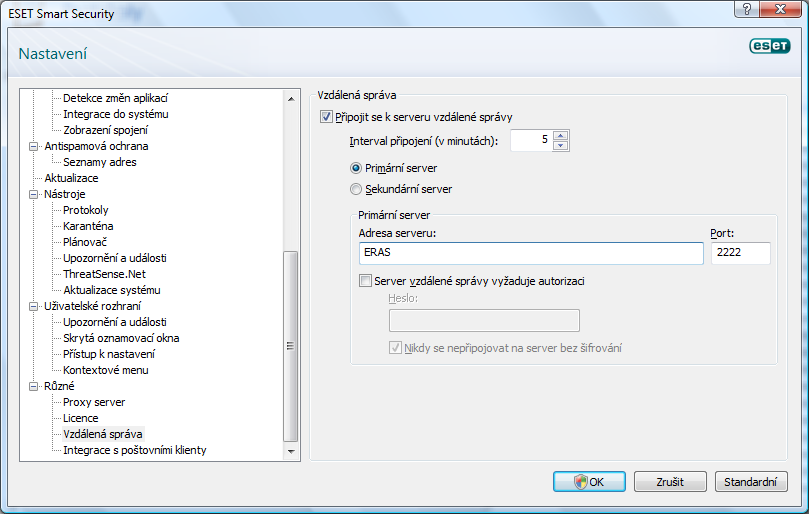The height and width of the screenshot is (514, 809).
Task: Toggle Nikdy se nepřipojovat na server bez šifrování
Action: pos(395,348)
